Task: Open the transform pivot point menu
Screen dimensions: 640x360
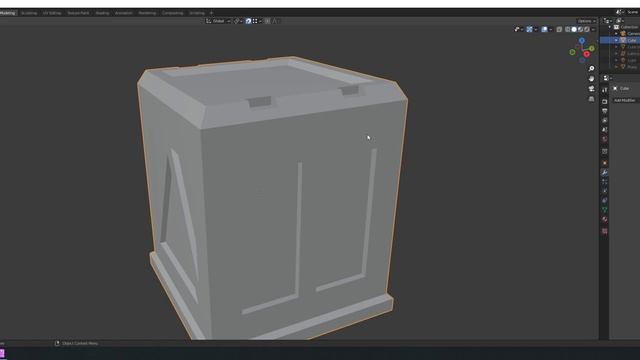Action: coord(238,21)
